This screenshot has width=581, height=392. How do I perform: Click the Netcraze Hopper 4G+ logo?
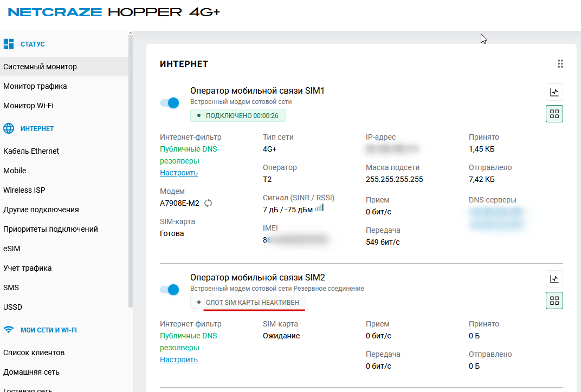114,12
